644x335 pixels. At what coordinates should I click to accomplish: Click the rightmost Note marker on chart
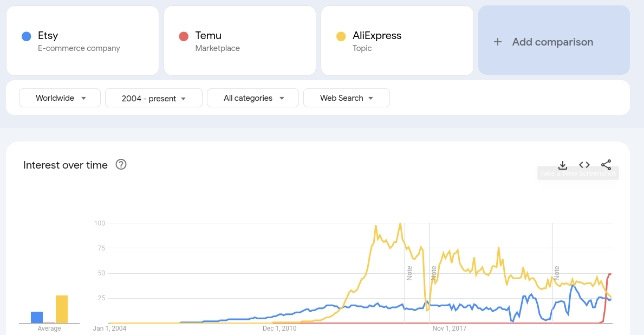[556, 273]
